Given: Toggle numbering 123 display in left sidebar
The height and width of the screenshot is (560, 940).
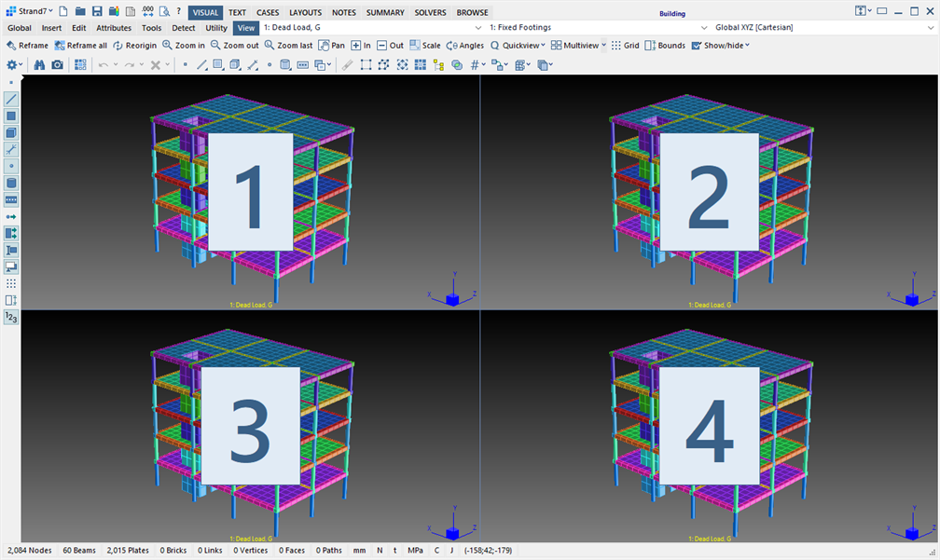Looking at the screenshot, I should (11, 318).
